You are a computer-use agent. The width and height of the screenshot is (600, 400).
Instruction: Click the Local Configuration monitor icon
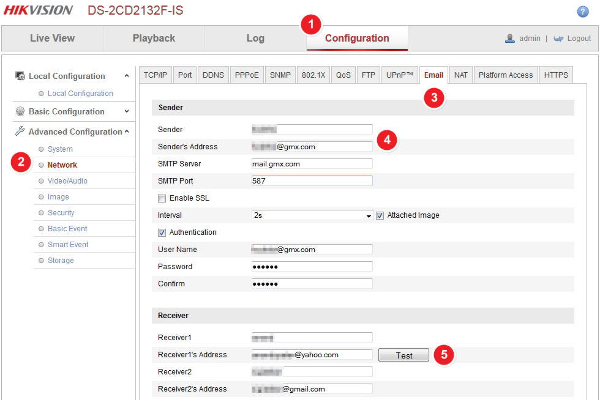pos(20,76)
